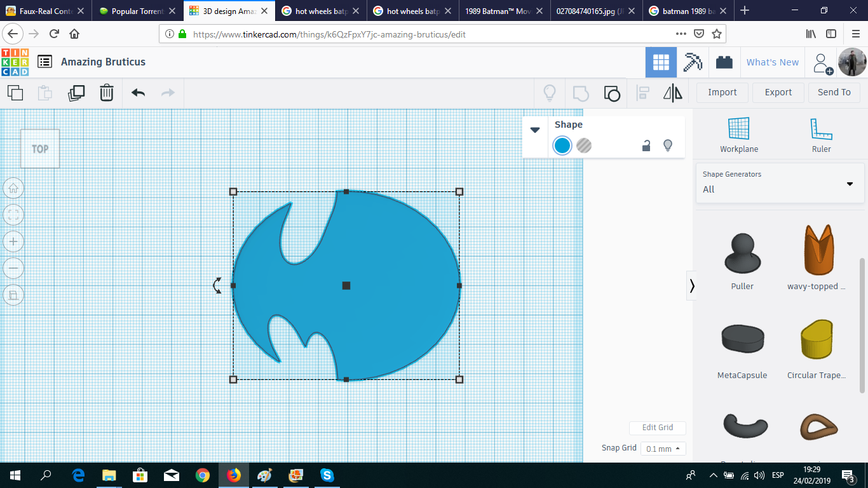Hide selected shape with inspector lightbulb

[x=668, y=146]
